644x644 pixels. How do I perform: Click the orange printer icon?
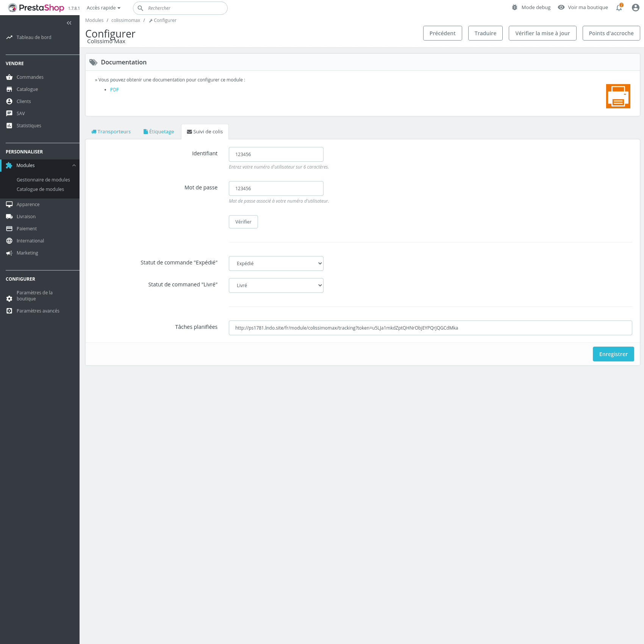(x=618, y=96)
